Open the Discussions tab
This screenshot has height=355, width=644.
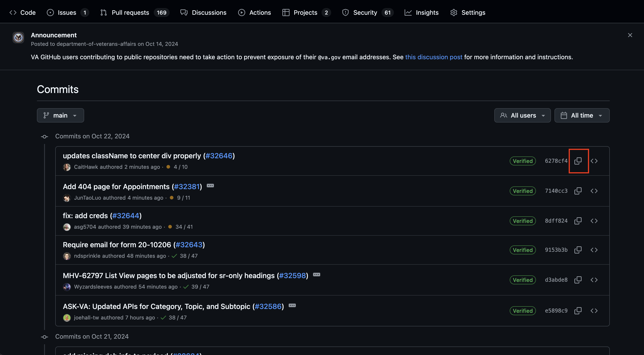click(x=209, y=12)
